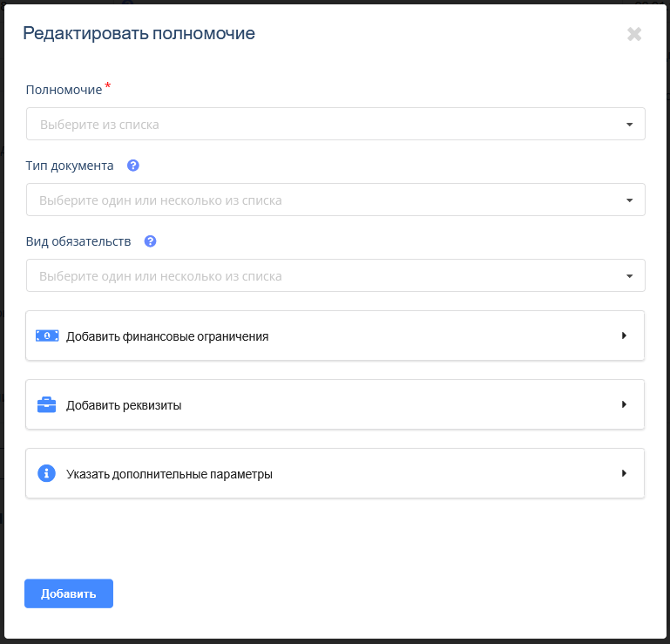Click the Указать дополнительные параметры label
This screenshot has width=670, height=644.
click(x=169, y=474)
